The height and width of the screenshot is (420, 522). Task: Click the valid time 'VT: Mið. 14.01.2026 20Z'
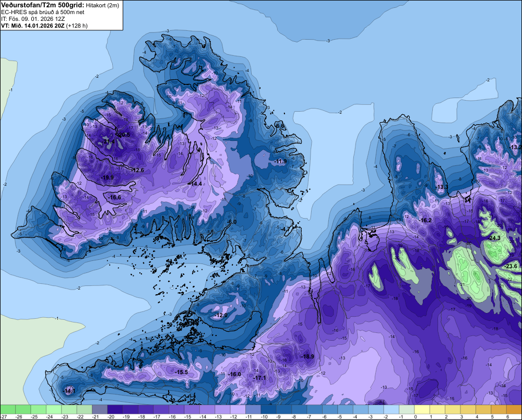point(32,26)
